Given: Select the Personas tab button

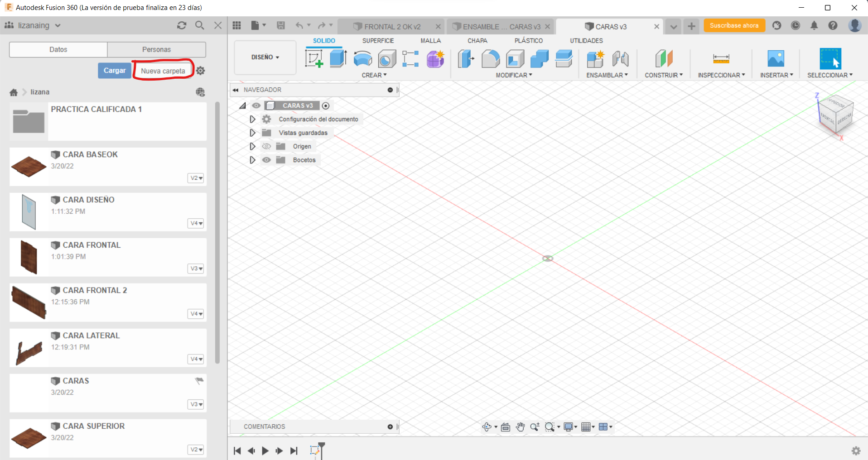Looking at the screenshot, I should coord(157,49).
